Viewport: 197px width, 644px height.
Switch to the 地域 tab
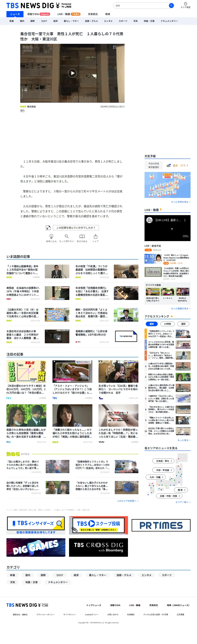[x=108, y=14]
